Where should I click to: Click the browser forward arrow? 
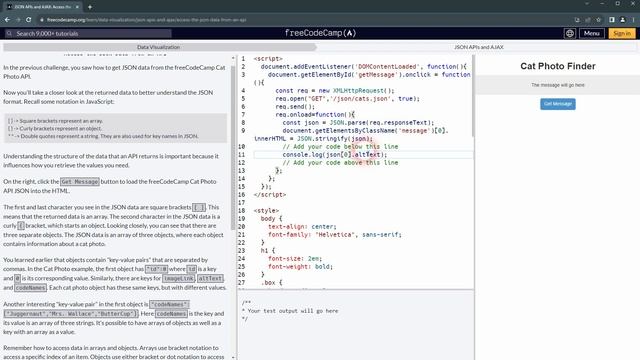(x=18, y=20)
